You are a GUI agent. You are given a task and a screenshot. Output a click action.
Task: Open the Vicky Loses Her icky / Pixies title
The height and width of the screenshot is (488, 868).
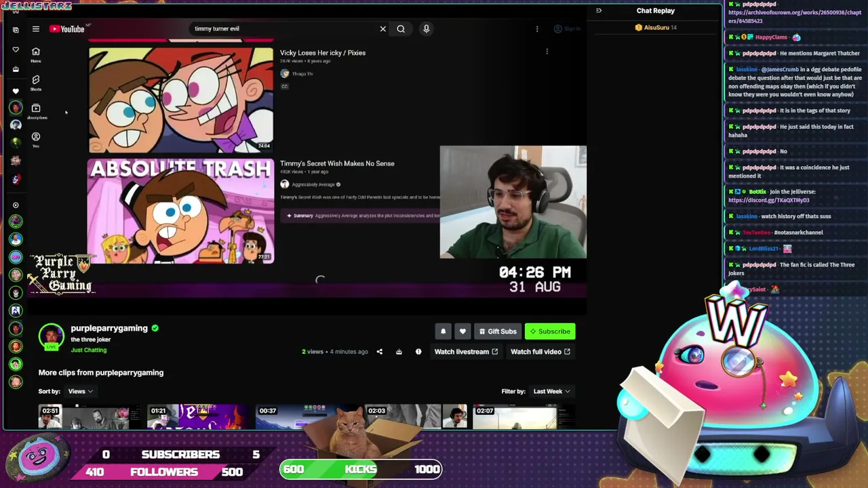pos(323,53)
